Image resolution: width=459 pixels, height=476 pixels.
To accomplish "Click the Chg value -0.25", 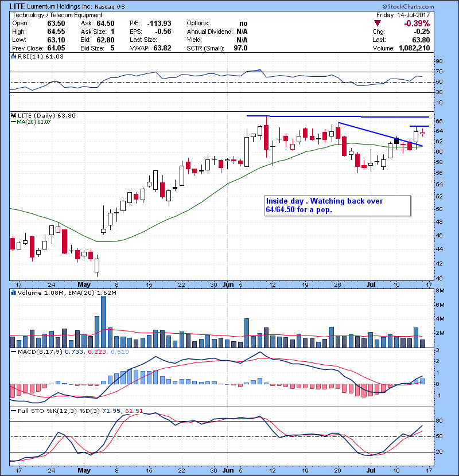I will click(x=422, y=32).
